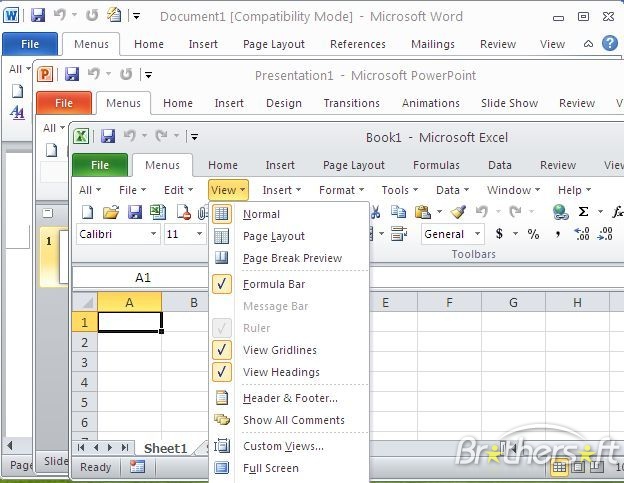Select column F header in Excel
Viewport: 624px width, 483px height.
tap(449, 303)
